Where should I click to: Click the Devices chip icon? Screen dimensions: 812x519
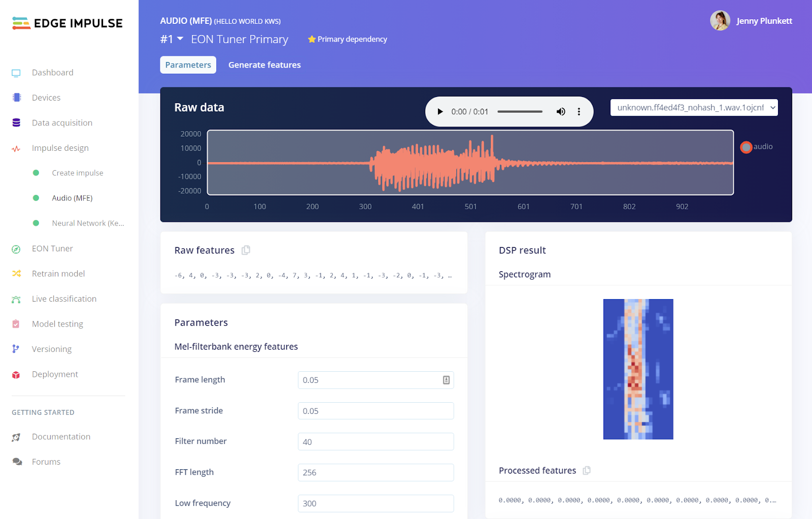click(x=17, y=98)
